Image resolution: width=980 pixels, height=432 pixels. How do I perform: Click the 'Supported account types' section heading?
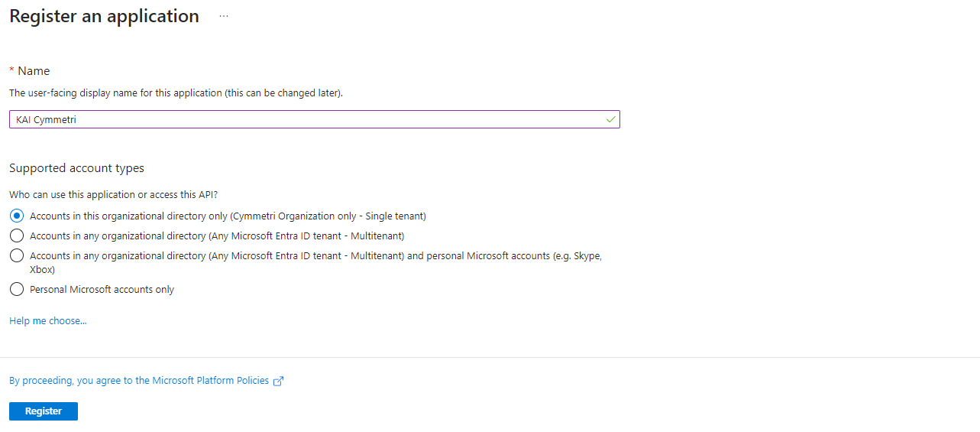(76, 168)
